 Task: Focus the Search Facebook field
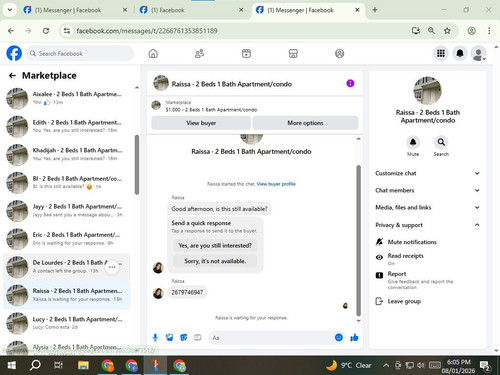coord(80,53)
